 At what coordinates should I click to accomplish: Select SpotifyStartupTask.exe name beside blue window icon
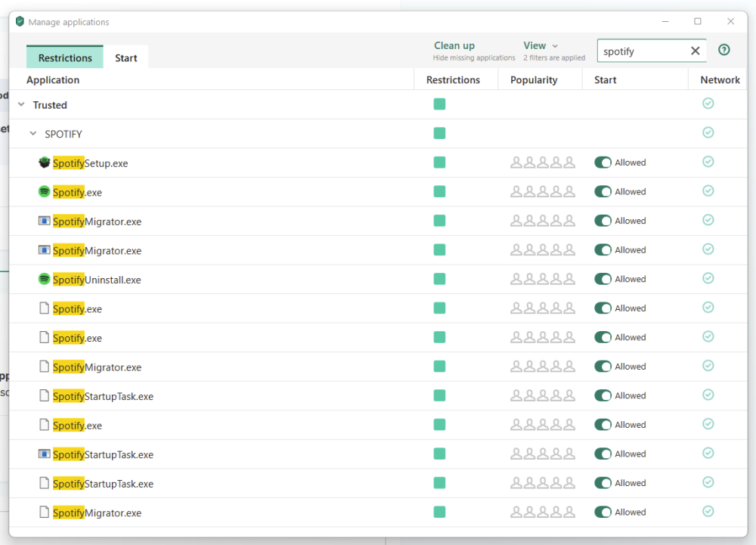(x=103, y=455)
